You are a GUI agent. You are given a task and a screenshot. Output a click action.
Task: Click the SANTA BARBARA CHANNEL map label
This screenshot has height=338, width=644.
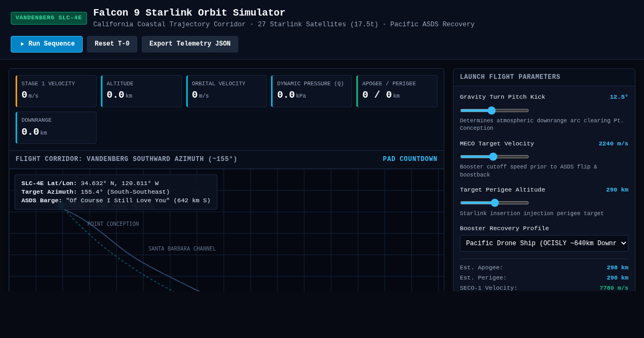[x=182, y=249]
